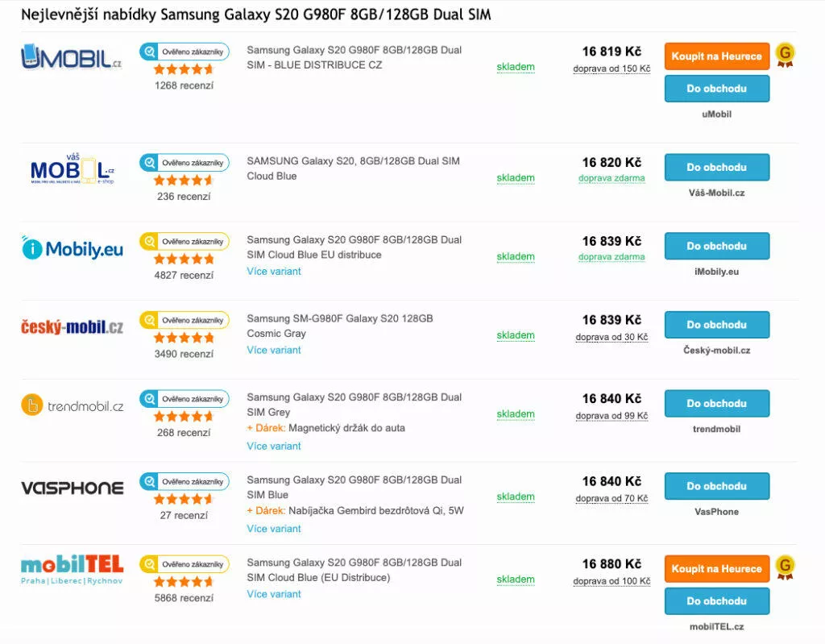Click the Samsung SM-G980F Cosmic Gray offer title
Viewport: 825px width, 644px height.
pos(340,326)
